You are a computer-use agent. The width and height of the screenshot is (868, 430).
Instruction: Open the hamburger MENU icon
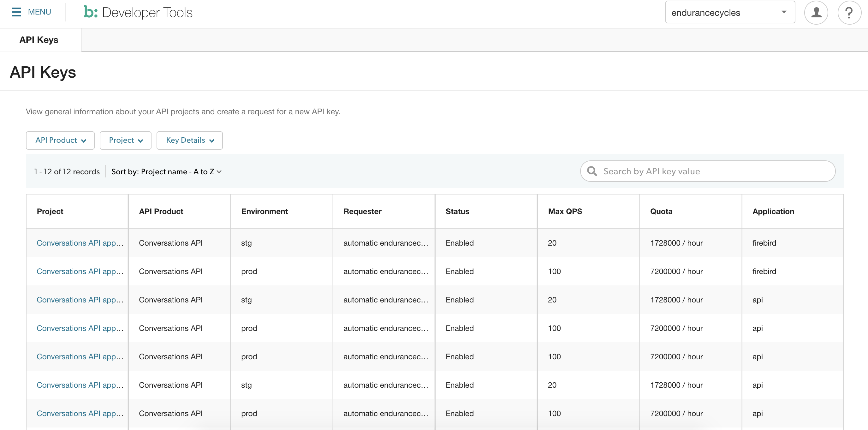tap(16, 12)
